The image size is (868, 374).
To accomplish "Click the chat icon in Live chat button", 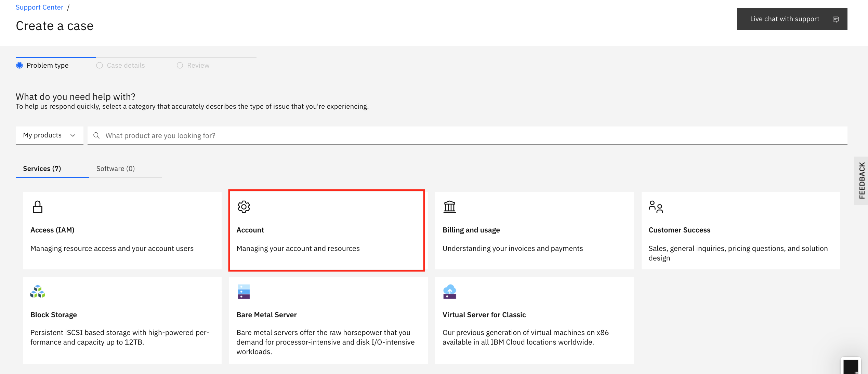I will (x=836, y=19).
